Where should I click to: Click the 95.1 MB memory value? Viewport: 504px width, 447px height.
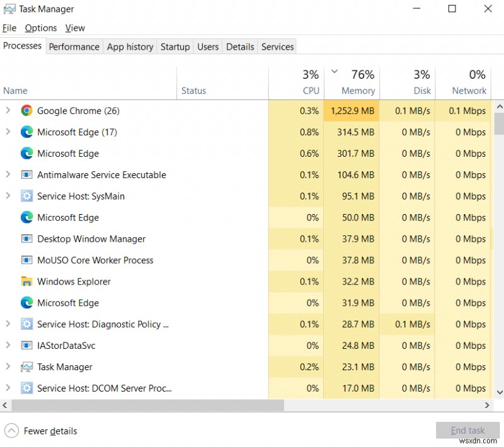coord(358,196)
